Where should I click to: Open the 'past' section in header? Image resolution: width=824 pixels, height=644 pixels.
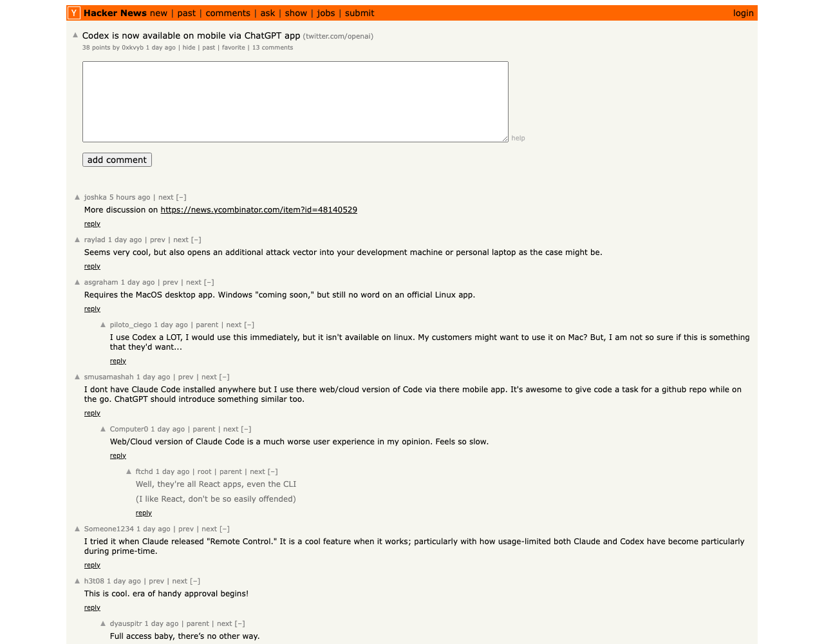(187, 13)
